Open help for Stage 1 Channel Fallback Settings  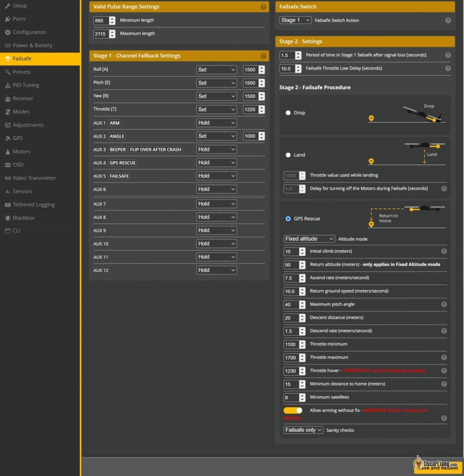pyautogui.click(x=263, y=56)
